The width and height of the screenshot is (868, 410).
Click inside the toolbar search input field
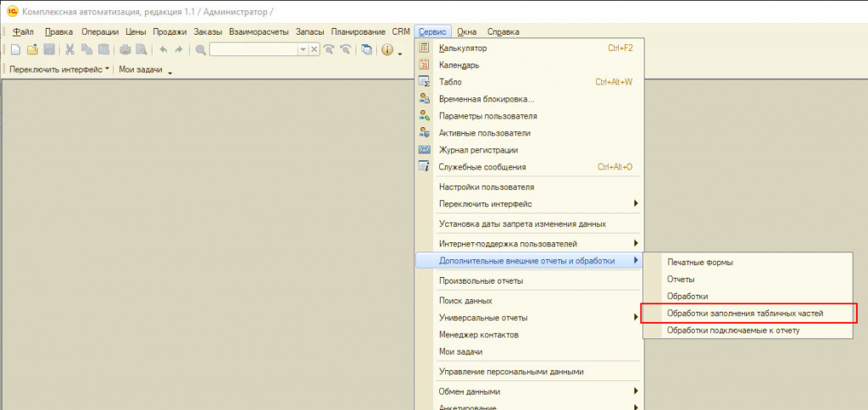click(253, 50)
